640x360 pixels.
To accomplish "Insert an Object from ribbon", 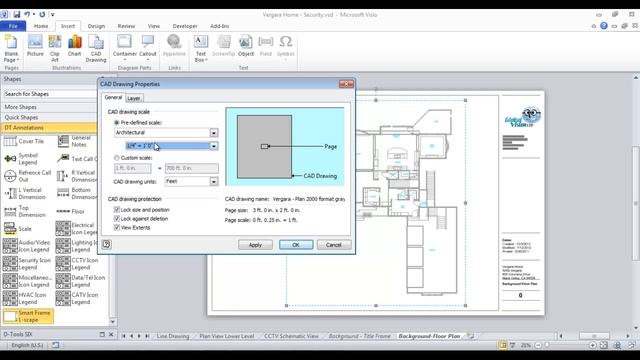I will [x=246, y=46].
